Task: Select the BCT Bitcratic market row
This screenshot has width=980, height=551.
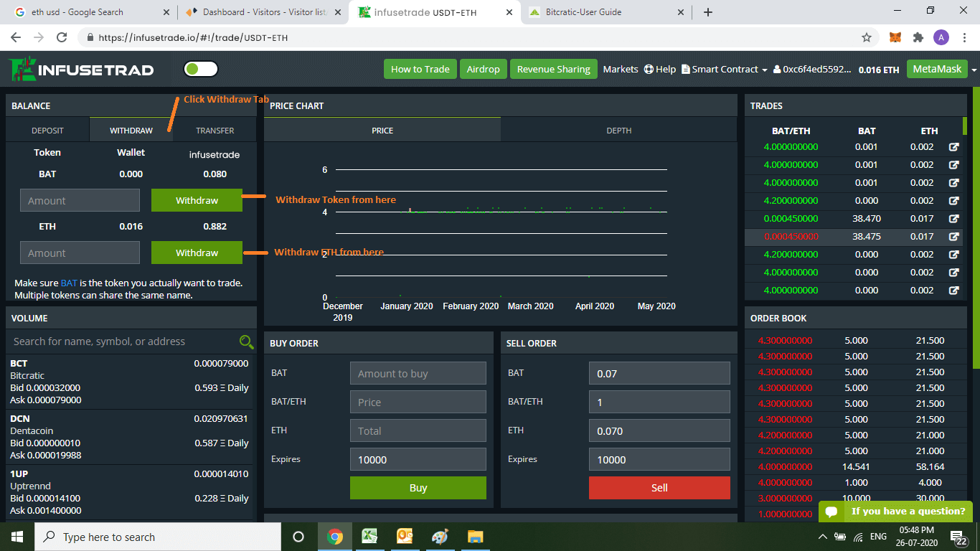Action: point(131,382)
